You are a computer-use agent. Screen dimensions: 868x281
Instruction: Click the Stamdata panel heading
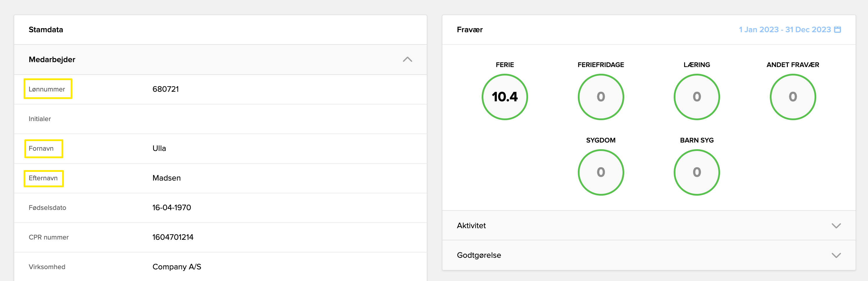point(46,30)
